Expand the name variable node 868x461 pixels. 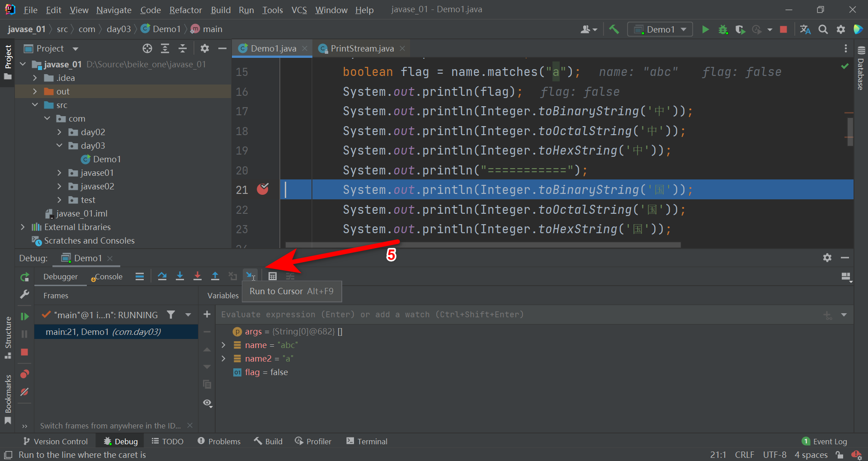(x=223, y=345)
